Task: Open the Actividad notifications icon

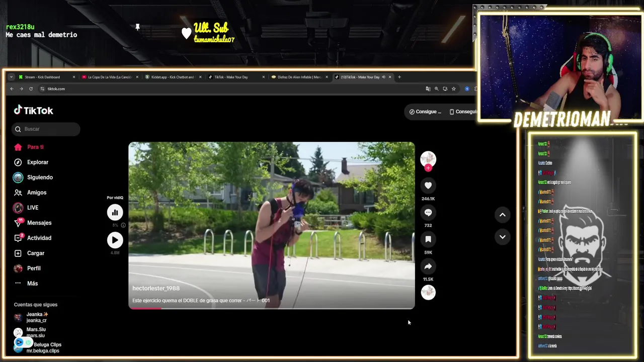Action: tap(18, 238)
